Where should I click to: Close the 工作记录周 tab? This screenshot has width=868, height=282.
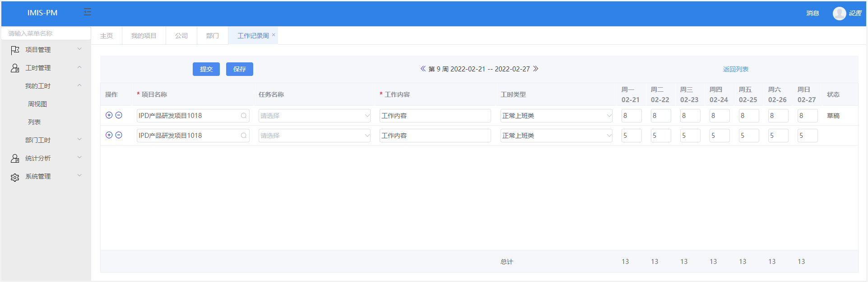click(x=274, y=35)
